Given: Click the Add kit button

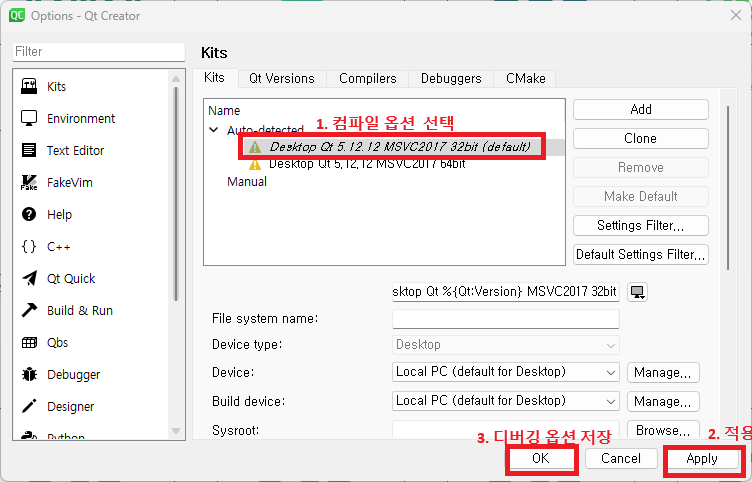Looking at the screenshot, I should click(641, 109).
